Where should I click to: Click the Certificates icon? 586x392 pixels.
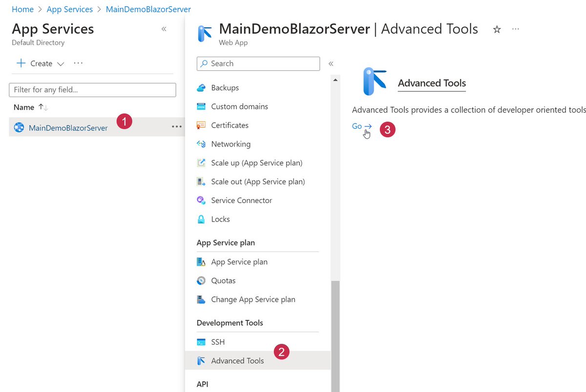tap(201, 125)
